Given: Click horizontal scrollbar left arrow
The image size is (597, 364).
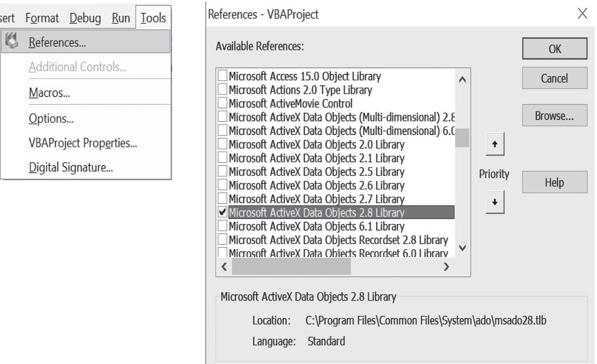Looking at the screenshot, I should click(x=225, y=267).
